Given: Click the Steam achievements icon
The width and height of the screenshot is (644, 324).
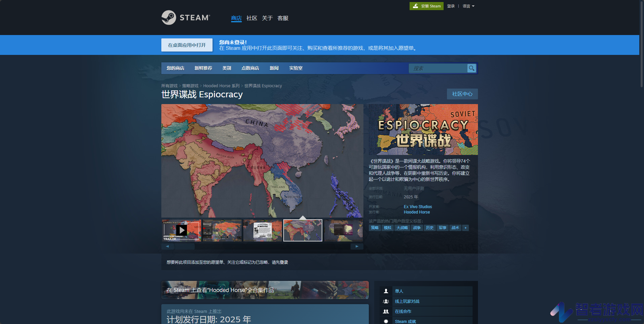Looking at the screenshot, I should [386, 322].
